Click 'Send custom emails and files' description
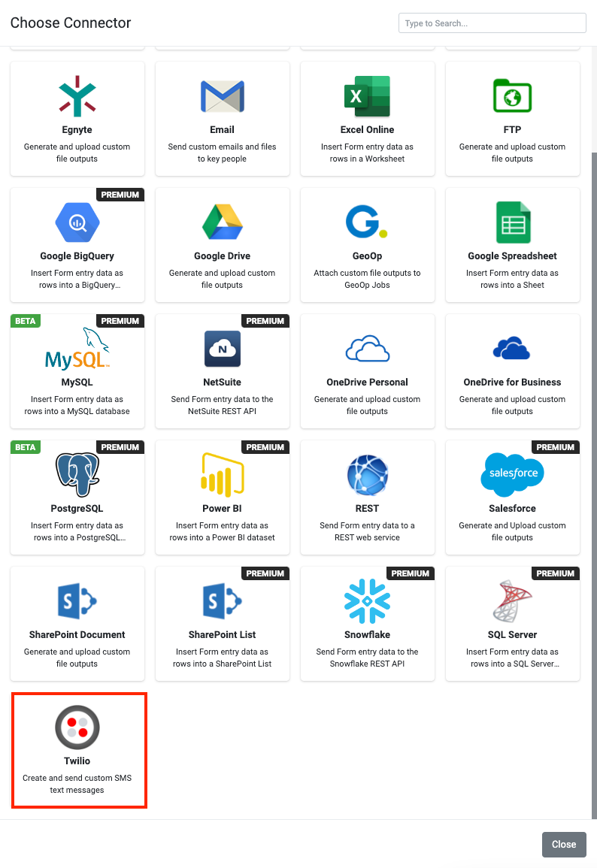 [222, 147]
